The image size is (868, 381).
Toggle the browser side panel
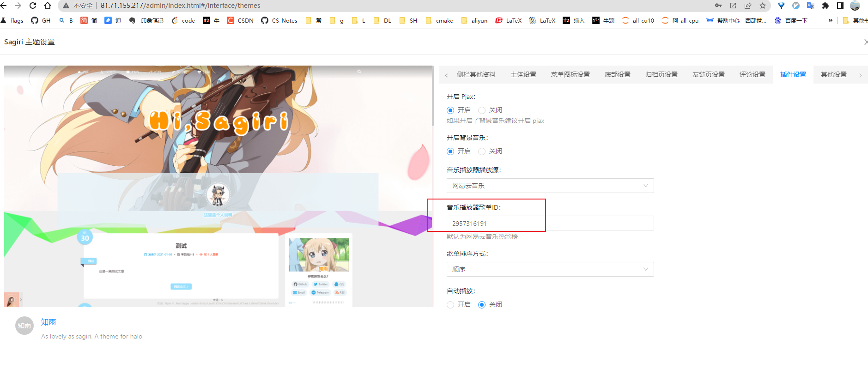pos(840,6)
